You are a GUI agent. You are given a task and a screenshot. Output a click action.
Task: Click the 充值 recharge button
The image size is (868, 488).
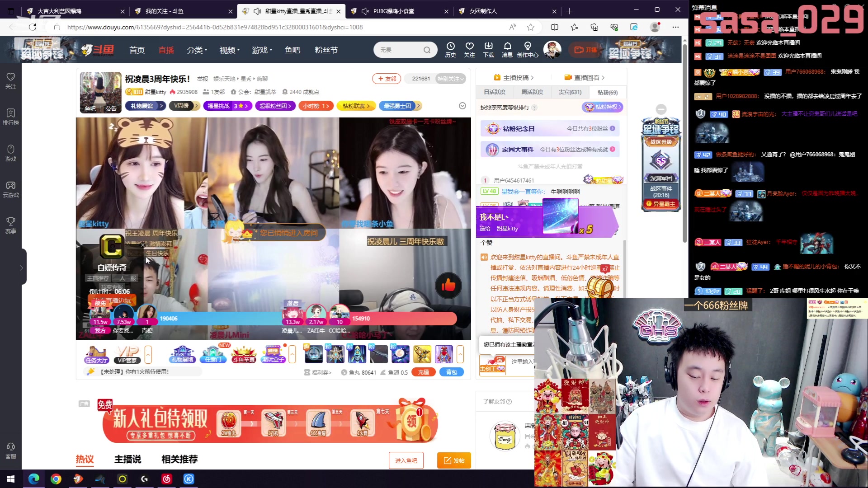[x=424, y=372]
